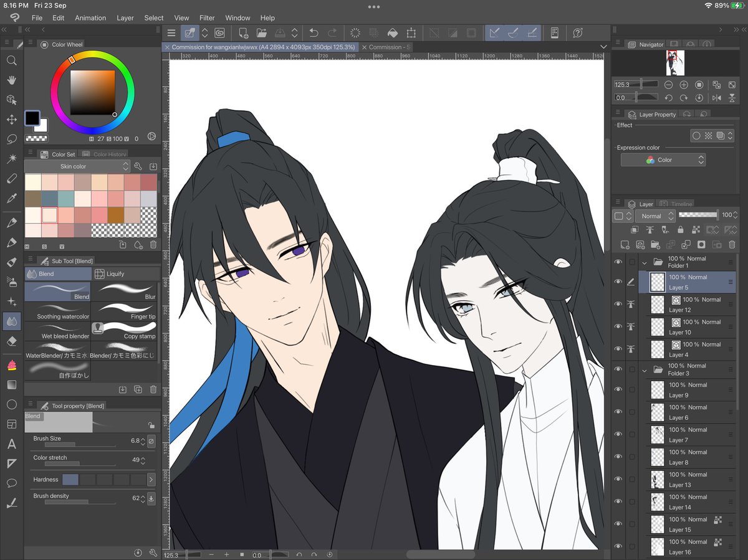This screenshot has height=560, width=748.
Task: Create new canvas from command bar
Action: click(244, 33)
